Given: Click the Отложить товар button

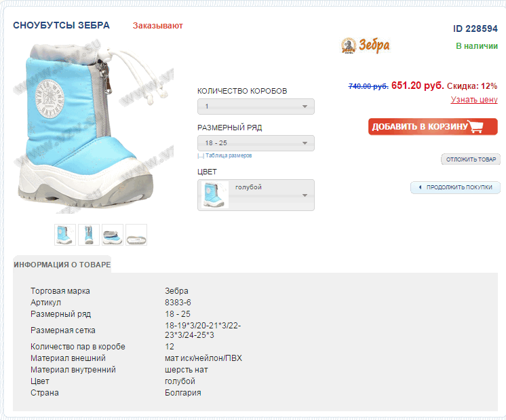Looking at the screenshot, I should tap(471, 159).
